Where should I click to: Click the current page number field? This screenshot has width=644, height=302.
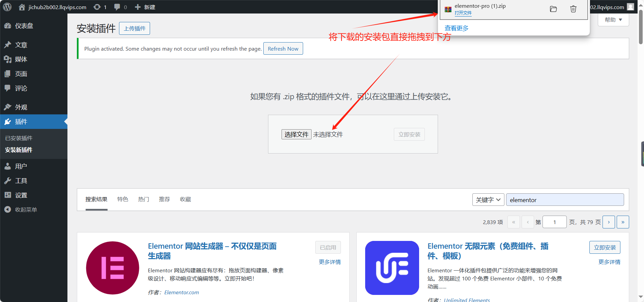(555, 222)
